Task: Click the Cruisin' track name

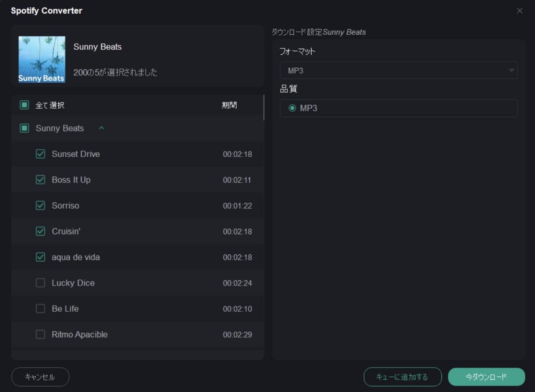Action: (66, 231)
